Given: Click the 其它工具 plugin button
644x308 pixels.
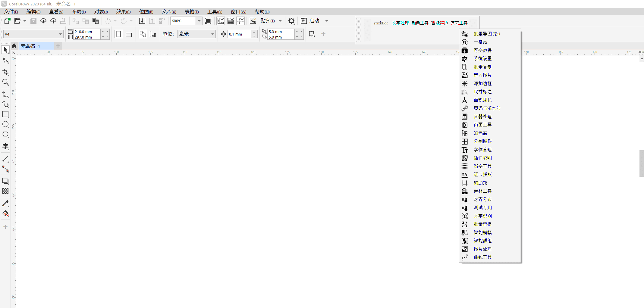Looking at the screenshot, I should point(459,23).
